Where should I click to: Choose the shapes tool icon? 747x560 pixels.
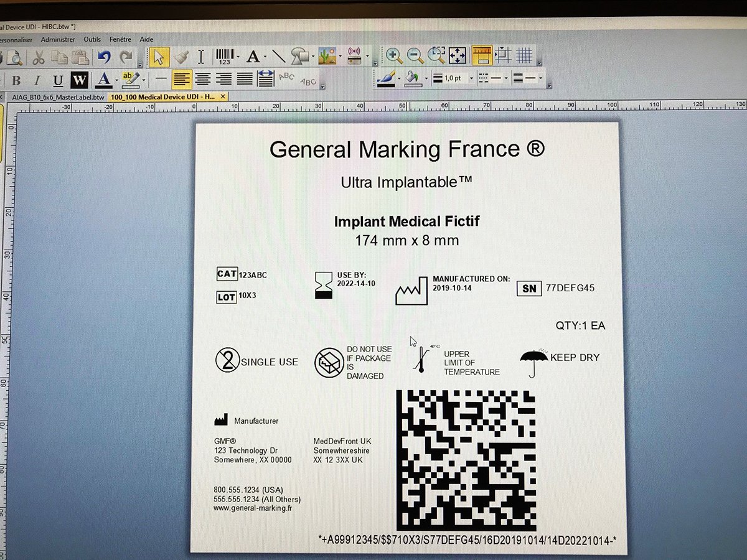pos(300,57)
